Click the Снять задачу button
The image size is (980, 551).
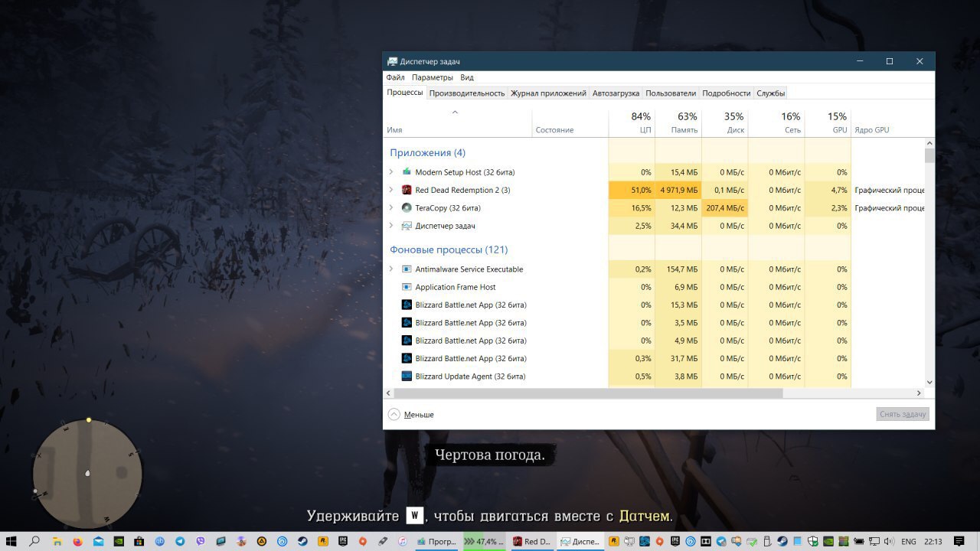pos(903,414)
